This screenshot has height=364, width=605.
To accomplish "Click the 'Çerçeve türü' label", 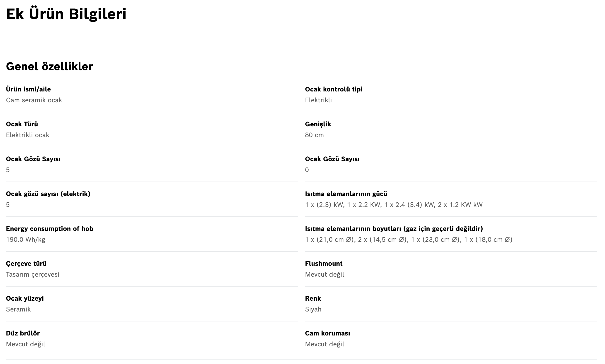I will click(26, 263).
